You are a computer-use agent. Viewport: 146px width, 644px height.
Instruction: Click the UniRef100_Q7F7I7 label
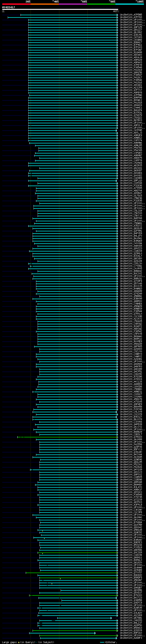pyautogui.click(x=131, y=90)
